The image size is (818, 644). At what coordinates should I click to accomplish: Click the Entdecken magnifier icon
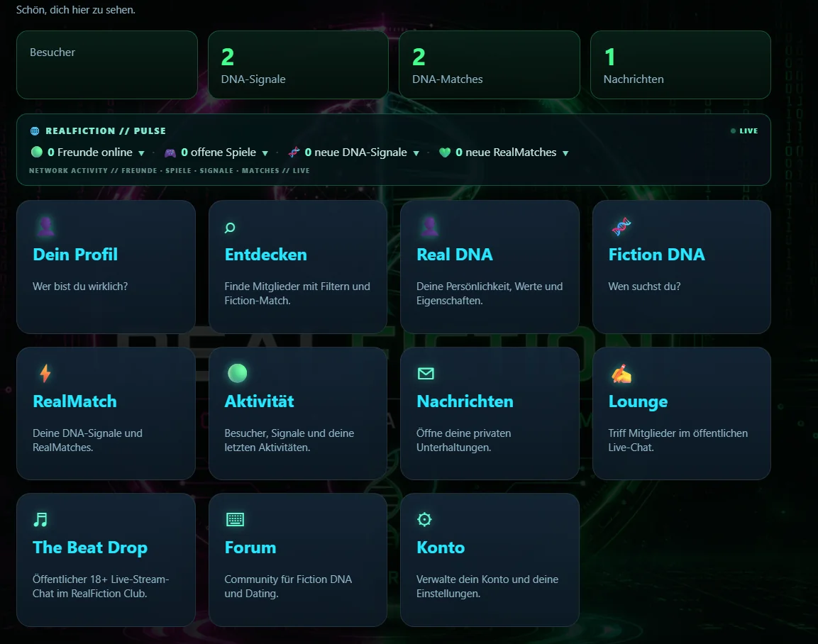230,228
